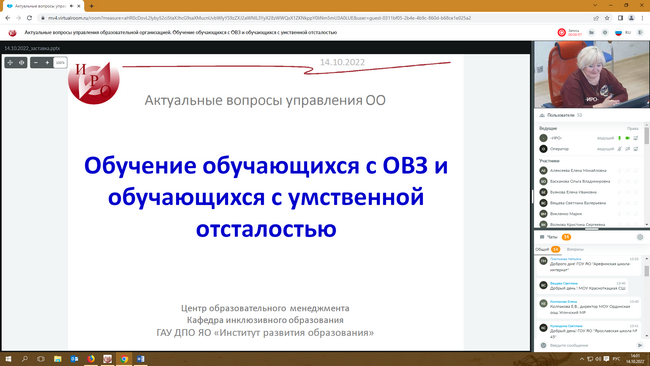Open emoji picker in chat input
Viewport: 650px width, 366px height.
pyautogui.click(x=543, y=345)
